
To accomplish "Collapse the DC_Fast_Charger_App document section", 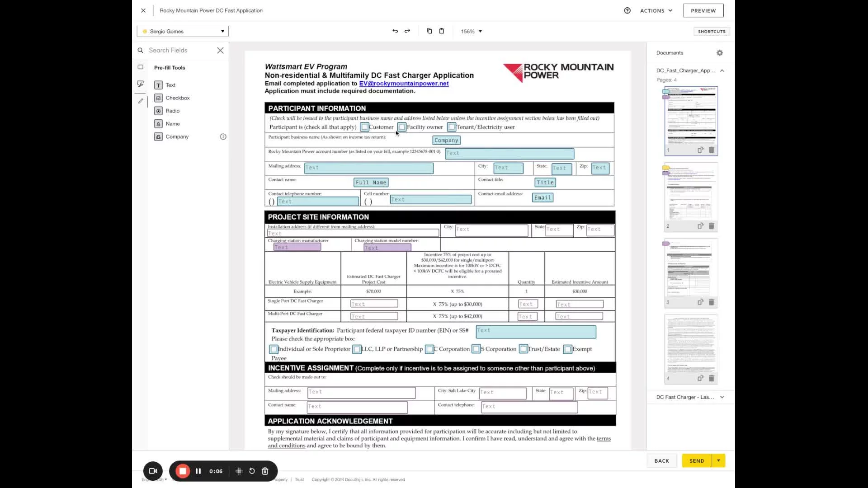I will (x=722, y=70).
